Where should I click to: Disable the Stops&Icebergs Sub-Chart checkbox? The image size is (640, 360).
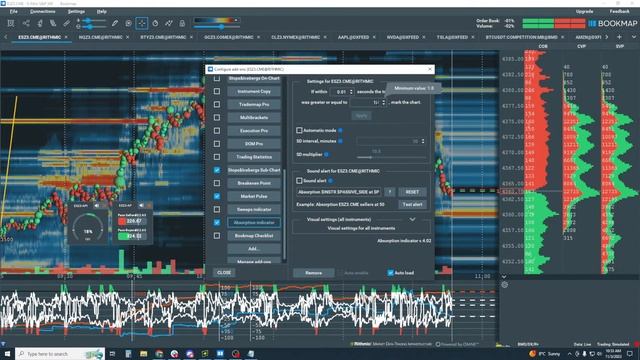pos(217,170)
